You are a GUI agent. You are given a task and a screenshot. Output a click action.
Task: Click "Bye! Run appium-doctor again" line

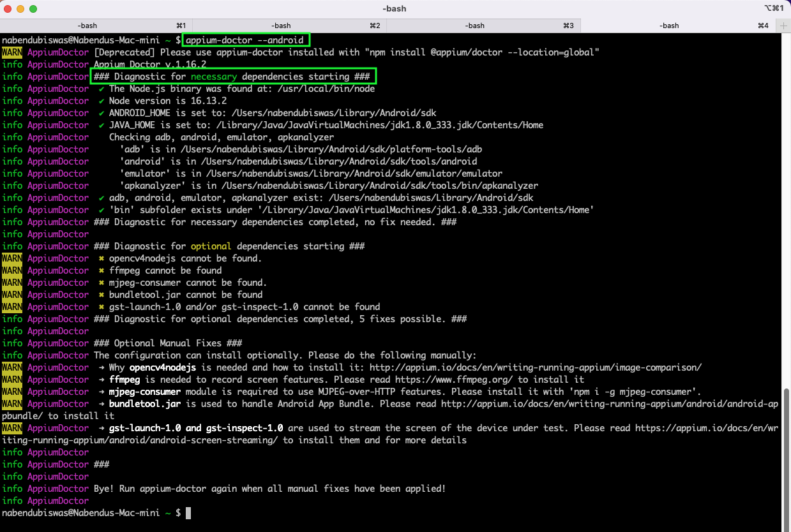click(270, 489)
